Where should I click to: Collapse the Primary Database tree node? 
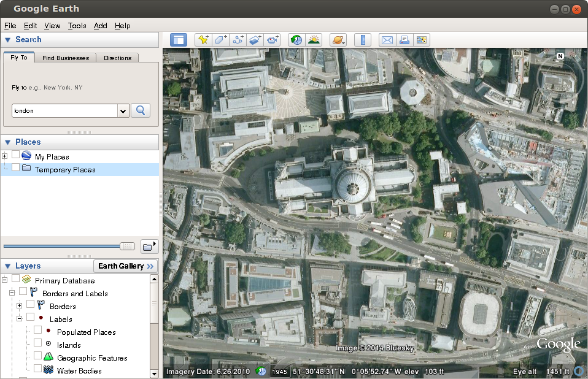coord(4,280)
